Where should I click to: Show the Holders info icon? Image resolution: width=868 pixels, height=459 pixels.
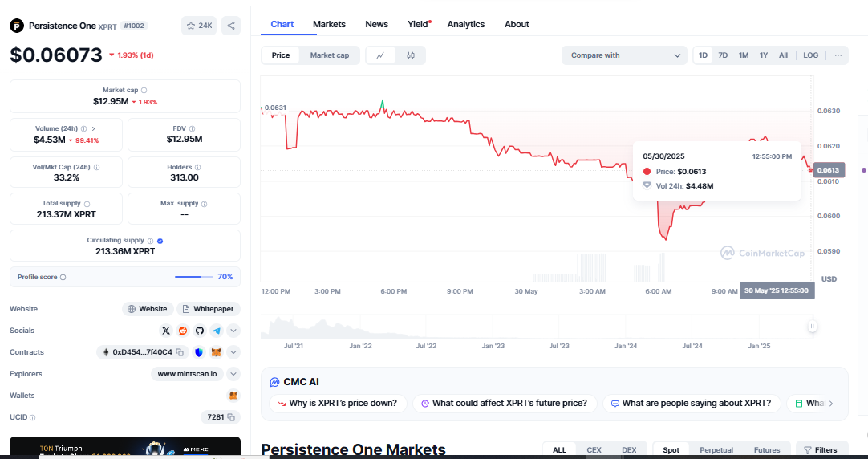[197, 167]
